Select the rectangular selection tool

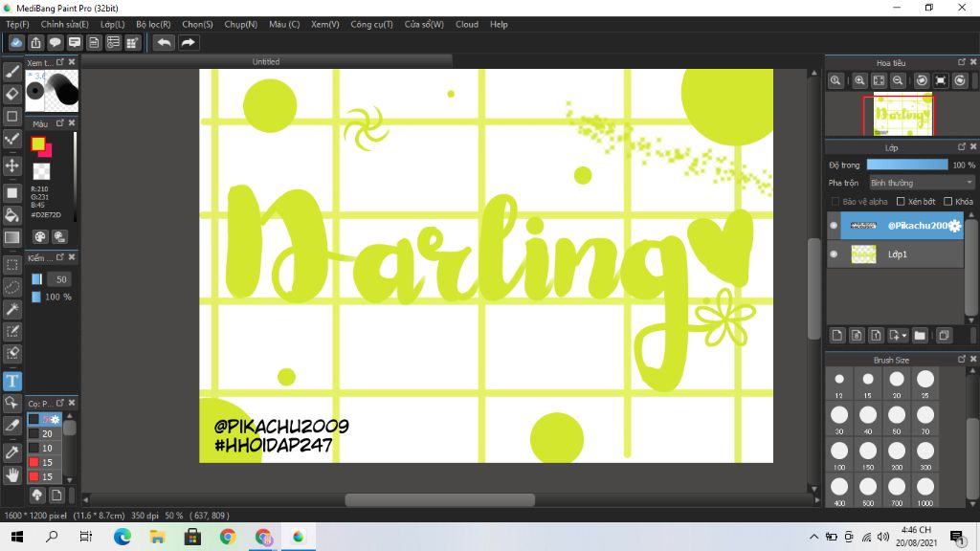[x=11, y=265]
